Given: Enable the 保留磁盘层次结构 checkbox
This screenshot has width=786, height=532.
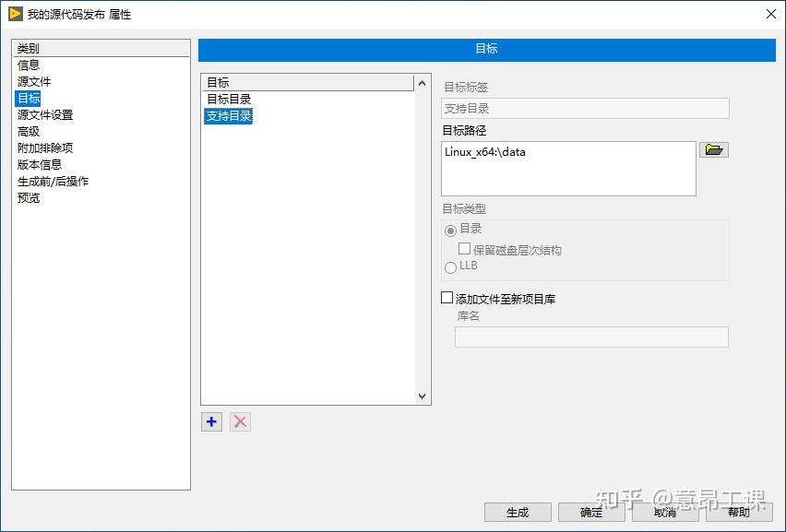Looking at the screenshot, I should (x=466, y=248).
